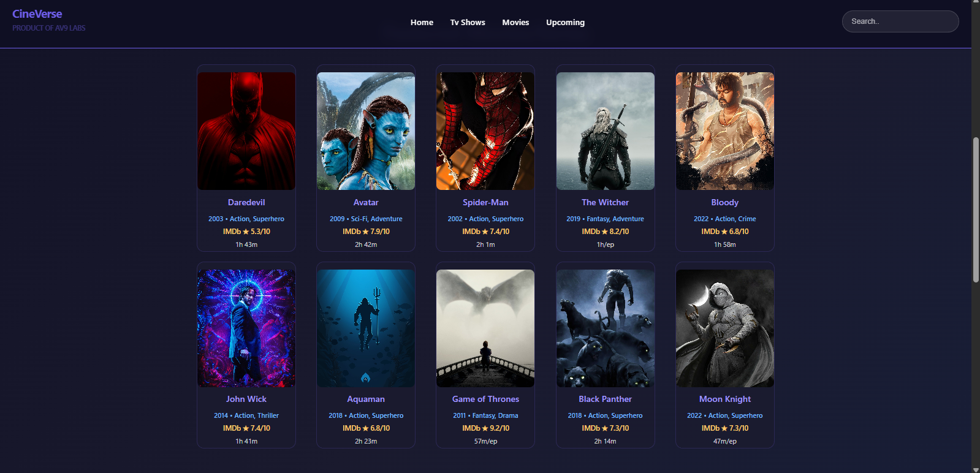
Task: Click the CineVerse logo
Action: [37, 14]
